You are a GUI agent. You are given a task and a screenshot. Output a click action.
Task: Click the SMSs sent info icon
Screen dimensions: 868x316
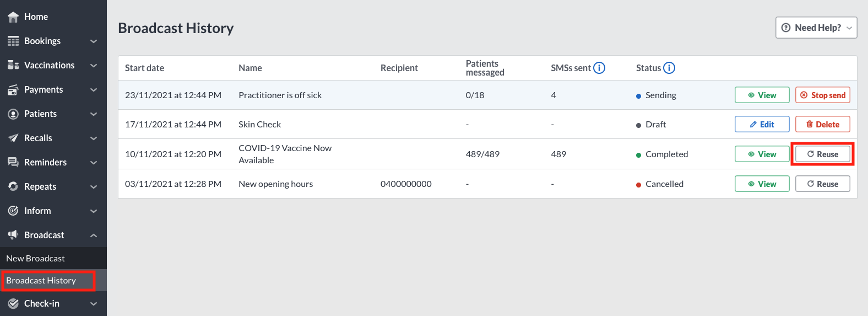click(599, 68)
